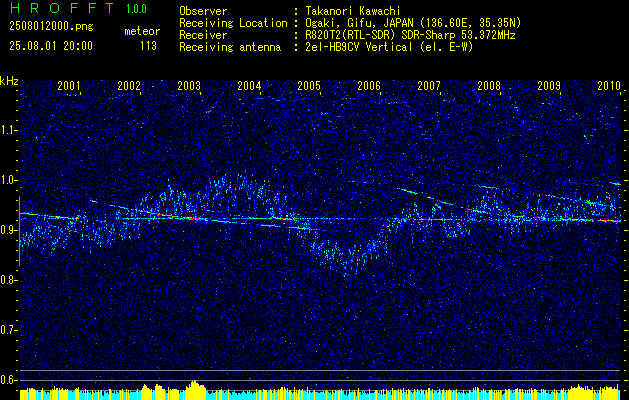The width and height of the screenshot is (629, 400).
Task: Click the Receiver label
Action: (203, 35)
